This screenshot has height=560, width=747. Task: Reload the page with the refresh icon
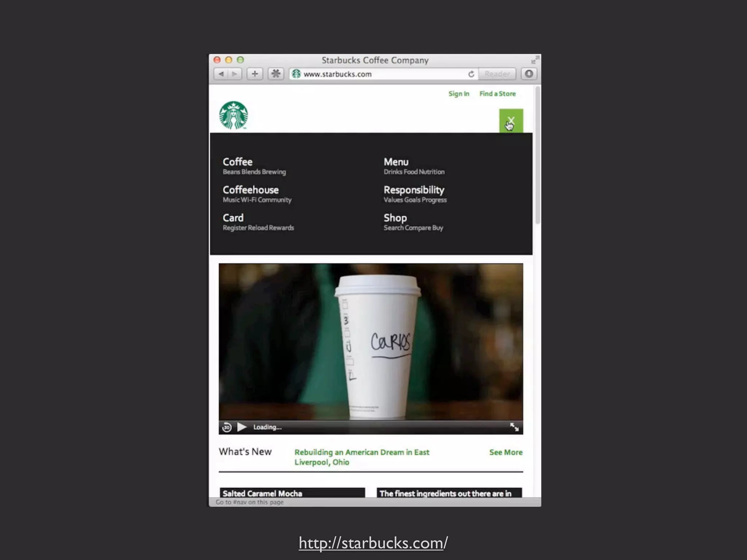471,74
